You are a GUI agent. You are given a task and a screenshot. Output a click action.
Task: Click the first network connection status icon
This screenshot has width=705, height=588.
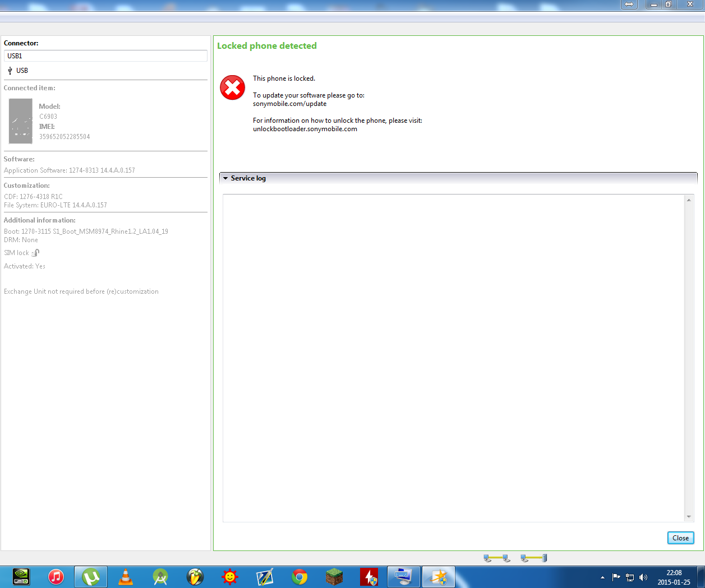click(x=496, y=558)
